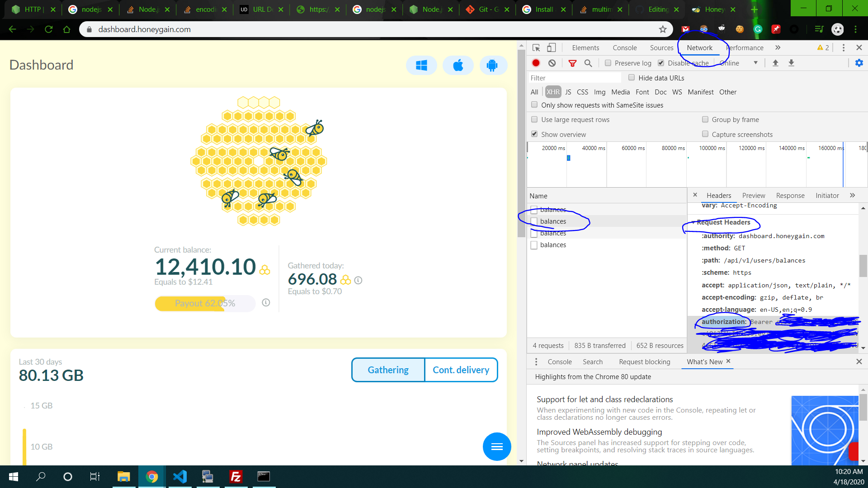The height and width of the screenshot is (488, 868).
Task: Bookmark this page with the star icon
Action: 663,29
